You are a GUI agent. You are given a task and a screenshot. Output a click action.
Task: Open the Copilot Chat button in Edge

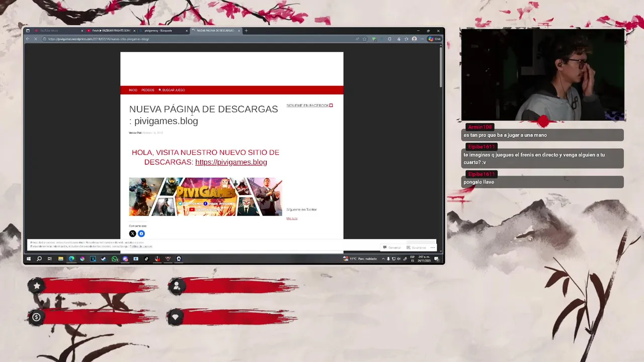pos(434,39)
